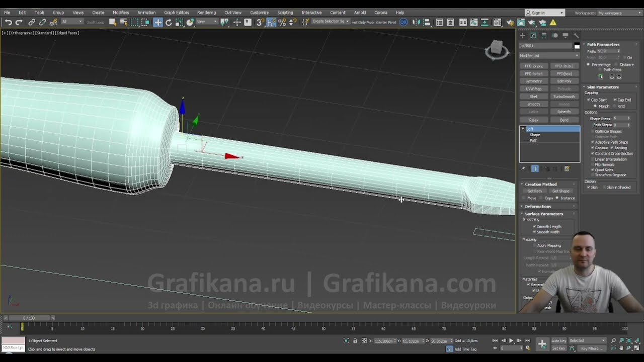Activate the Select and Move tool
Screen dimensions: 644x362
click(158, 22)
